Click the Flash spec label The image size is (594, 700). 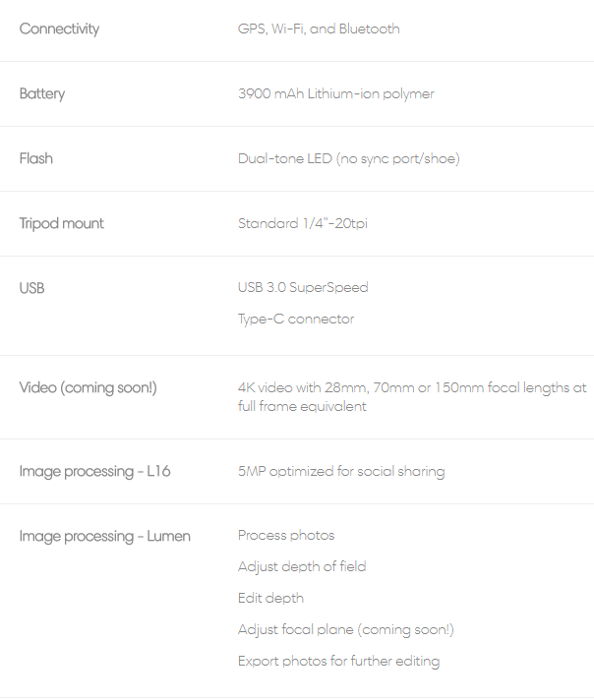[x=35, y=158]
